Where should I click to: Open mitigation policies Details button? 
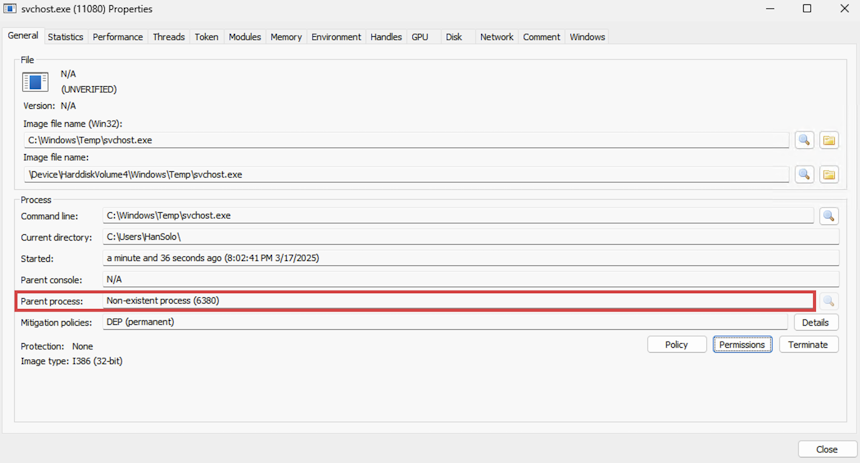[x=815, y=323]
